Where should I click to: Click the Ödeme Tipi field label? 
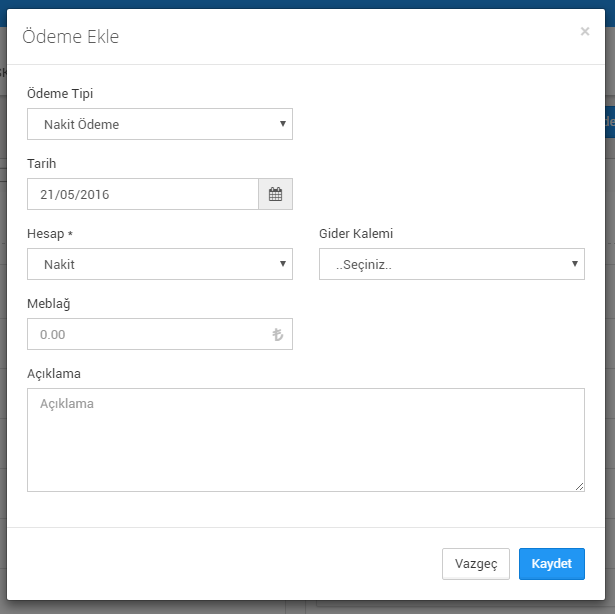pyautogui.click(x=60, y=94)
